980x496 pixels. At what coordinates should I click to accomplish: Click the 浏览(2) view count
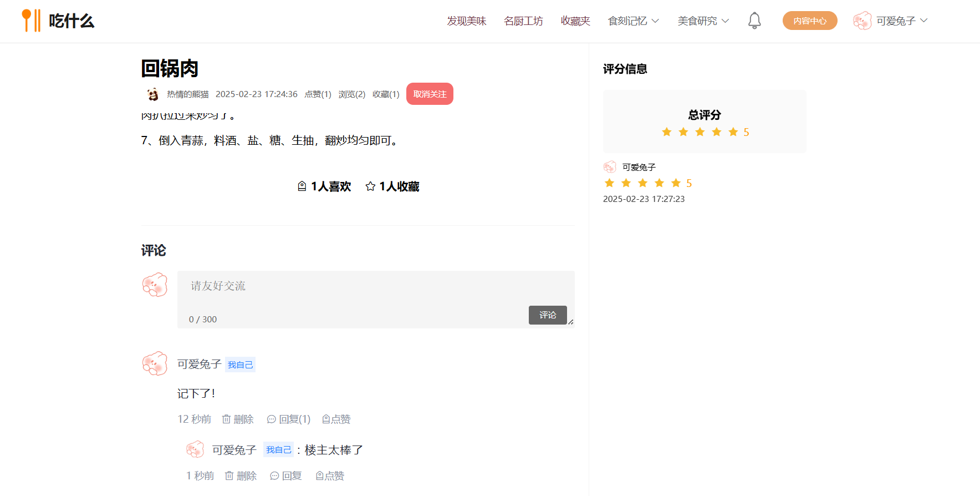click(x=352, y=94)
